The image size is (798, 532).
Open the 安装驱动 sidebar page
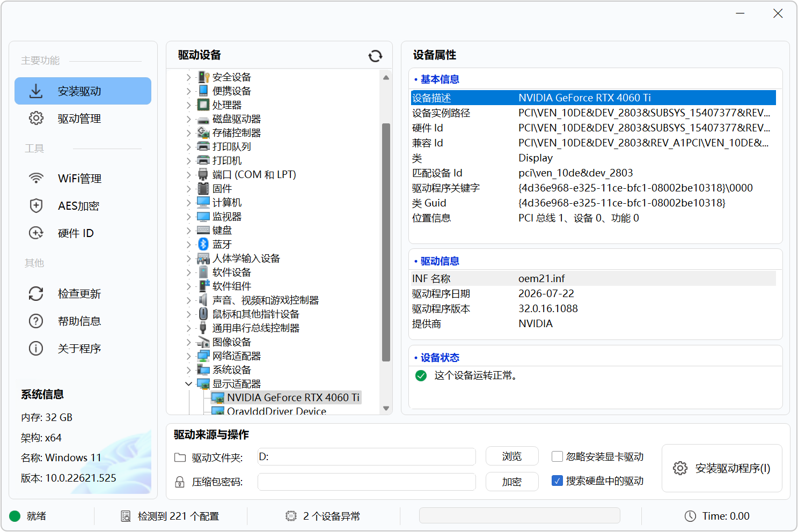point(83,91)
